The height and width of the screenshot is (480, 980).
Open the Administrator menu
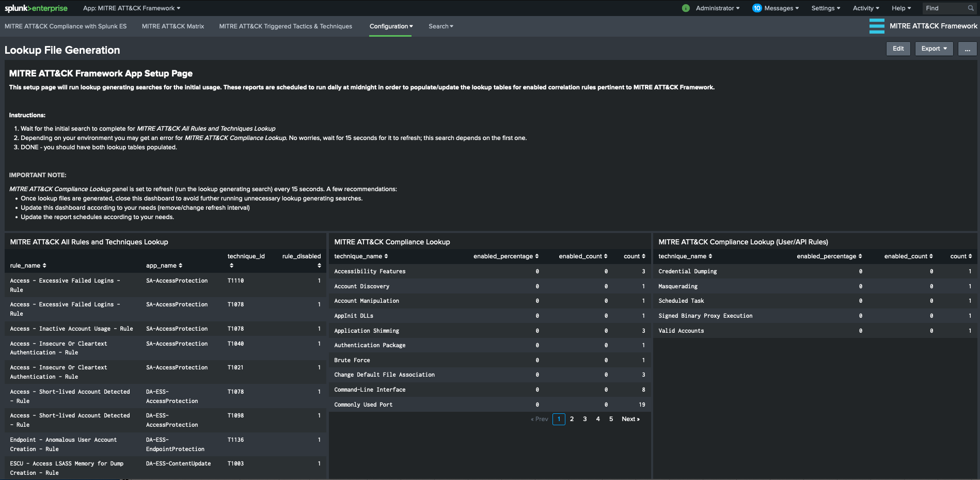(x=718, y=8)
